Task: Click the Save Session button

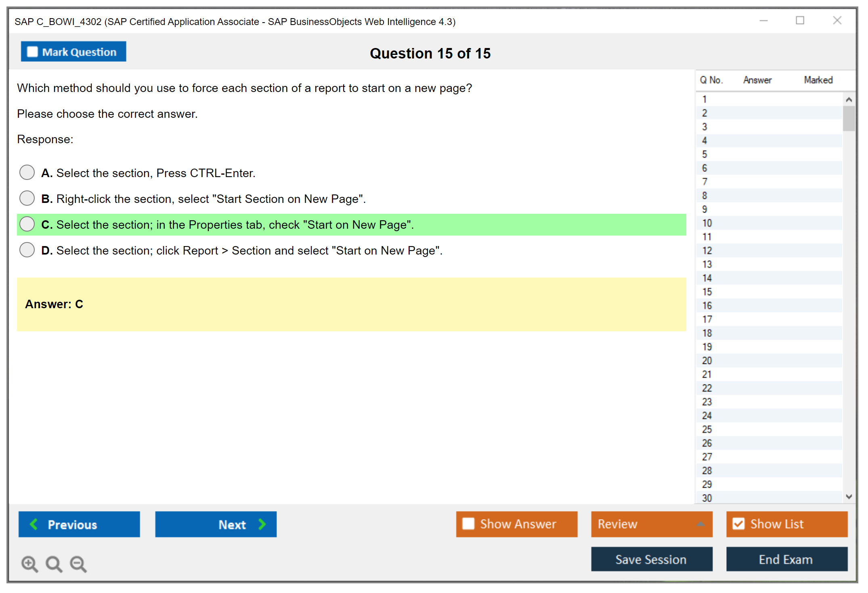Action: click(x=651, y=559)
